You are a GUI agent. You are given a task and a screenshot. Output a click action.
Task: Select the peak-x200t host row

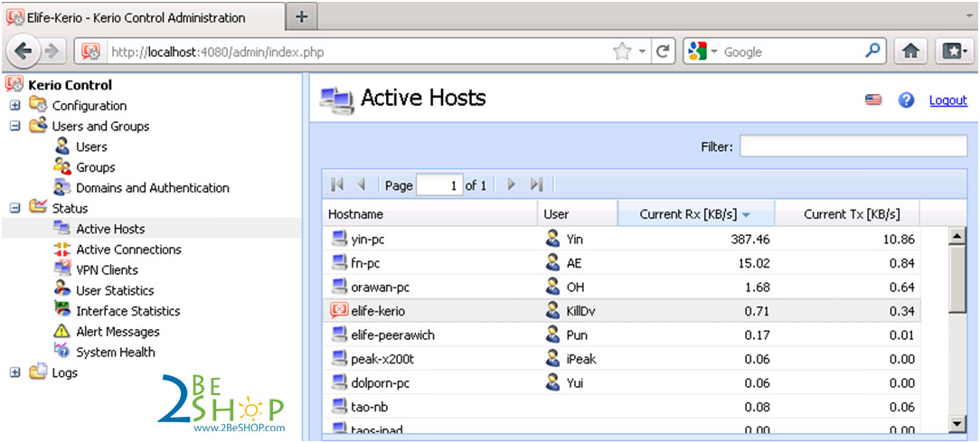tap(621, 359)
